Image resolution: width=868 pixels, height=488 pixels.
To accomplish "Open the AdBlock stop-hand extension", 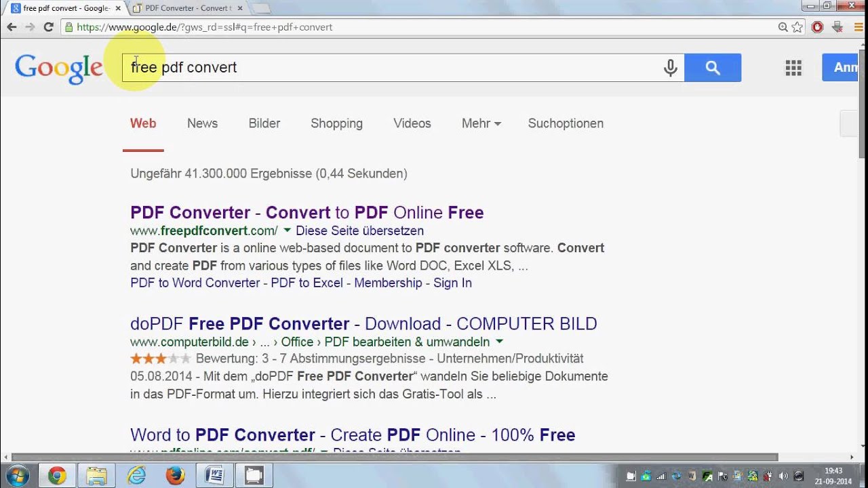I will click(817, 27).
